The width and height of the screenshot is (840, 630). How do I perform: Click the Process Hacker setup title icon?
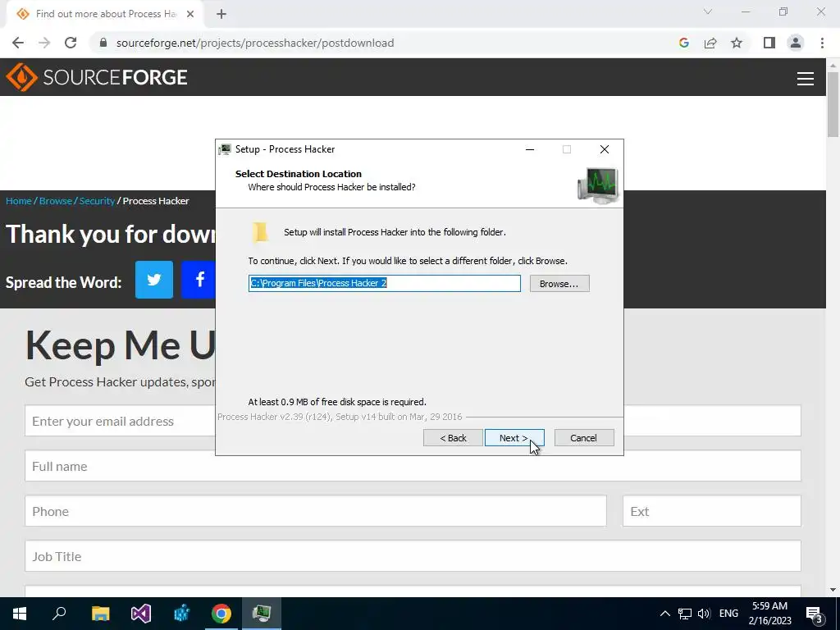click(x=225, y=149)
